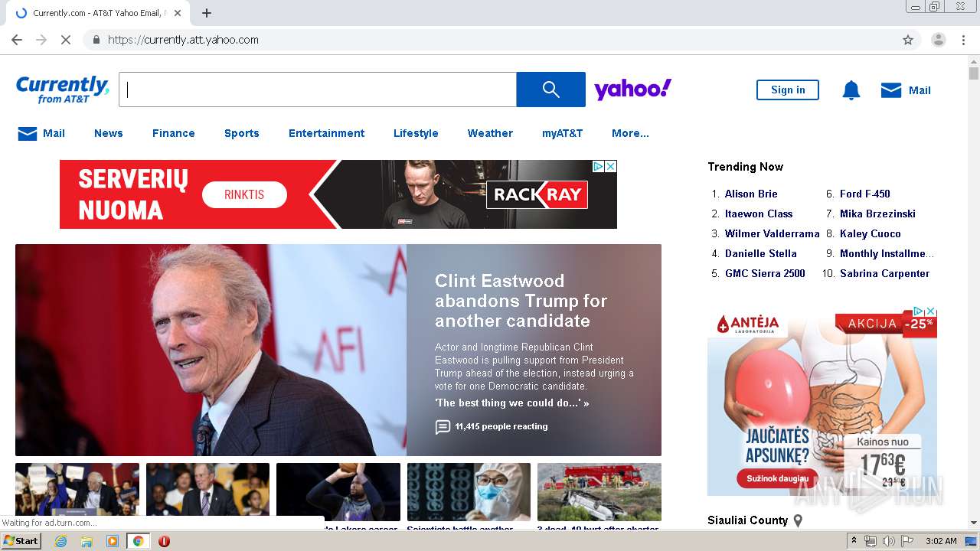Image resolution: width=980 pixels, height=551 pixels.
Task: Click 11,415 people reacting text
Action: 501,426
